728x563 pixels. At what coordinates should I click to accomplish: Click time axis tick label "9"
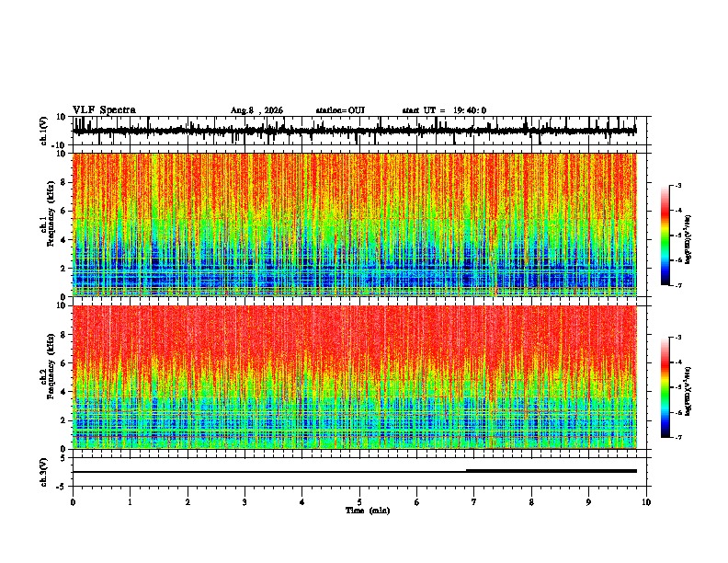[x=588, y=502]
